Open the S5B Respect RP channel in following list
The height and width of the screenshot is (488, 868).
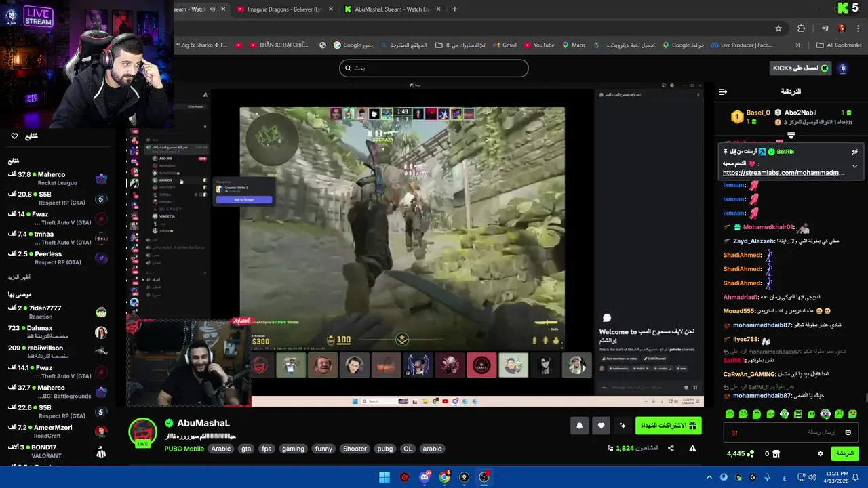[58, 199]
